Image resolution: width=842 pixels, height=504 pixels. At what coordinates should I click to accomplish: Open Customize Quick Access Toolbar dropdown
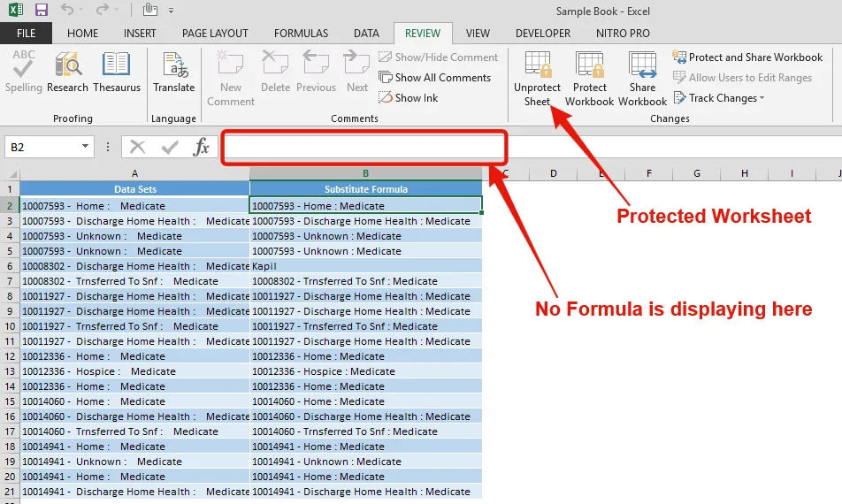tap(171, 11)
